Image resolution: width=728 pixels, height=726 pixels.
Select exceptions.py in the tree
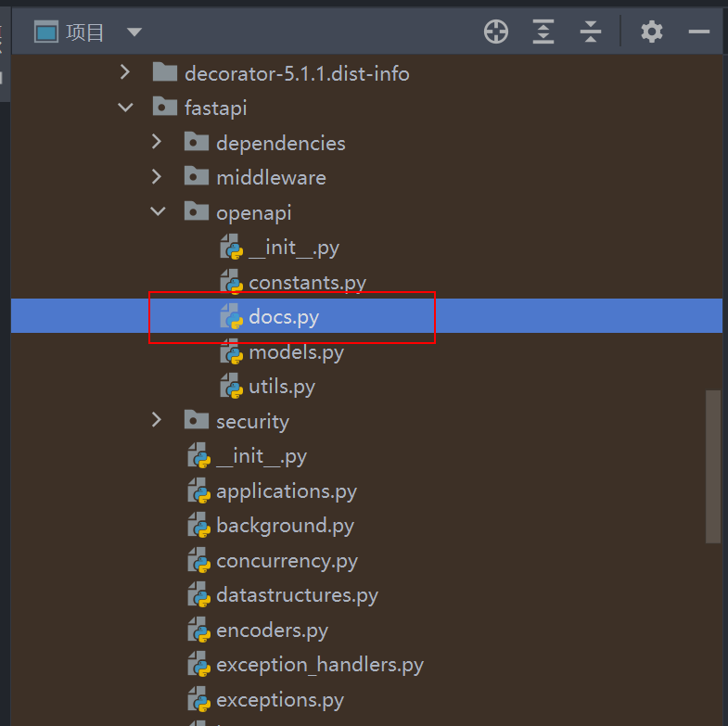(x=280, y=700)
